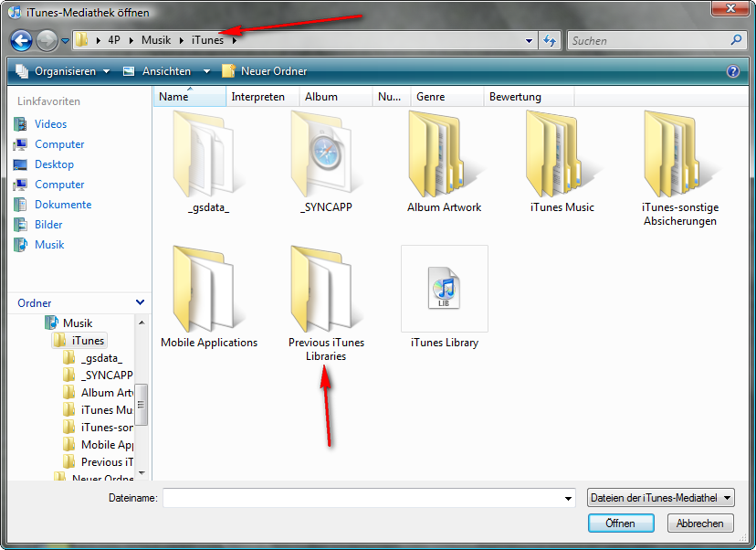Click the Videos favorite link icon
756x550 pixels.
coord(20,124)
